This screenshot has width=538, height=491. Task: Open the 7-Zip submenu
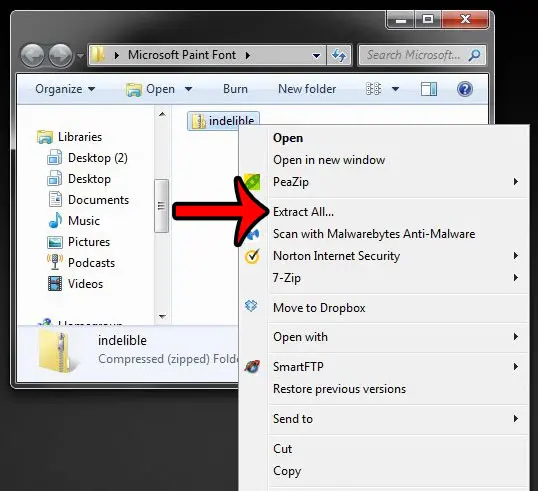click(x=398, y=278)
